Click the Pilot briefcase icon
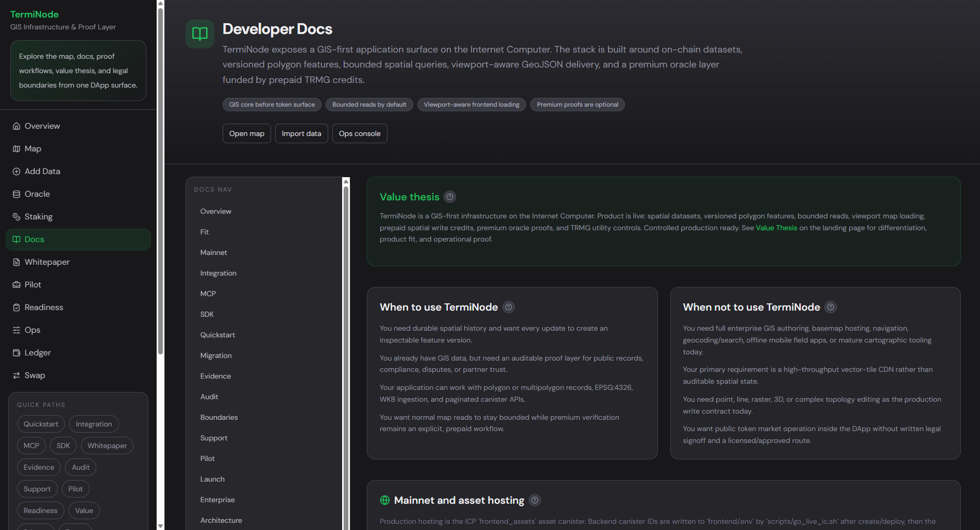 point(16,285)
